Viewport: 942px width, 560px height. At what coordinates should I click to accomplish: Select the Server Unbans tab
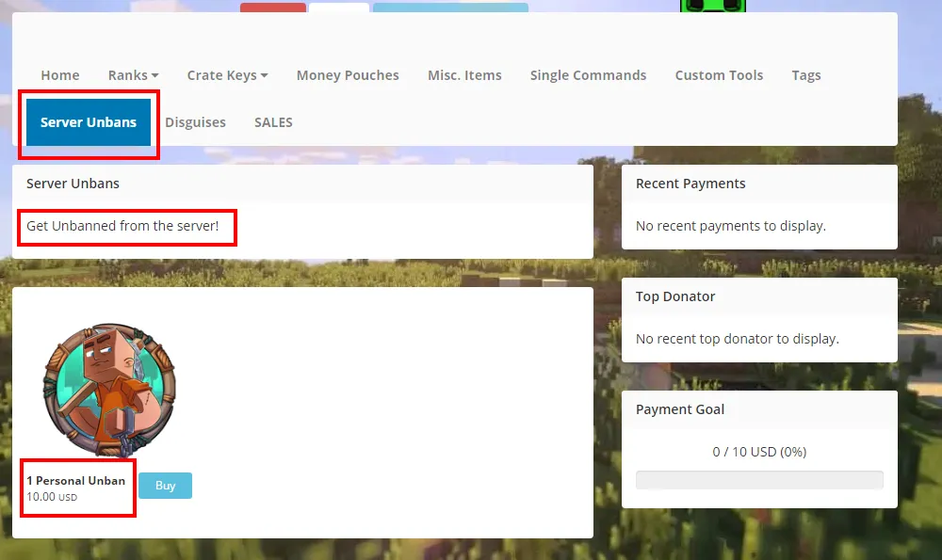(x=89, y=121)
